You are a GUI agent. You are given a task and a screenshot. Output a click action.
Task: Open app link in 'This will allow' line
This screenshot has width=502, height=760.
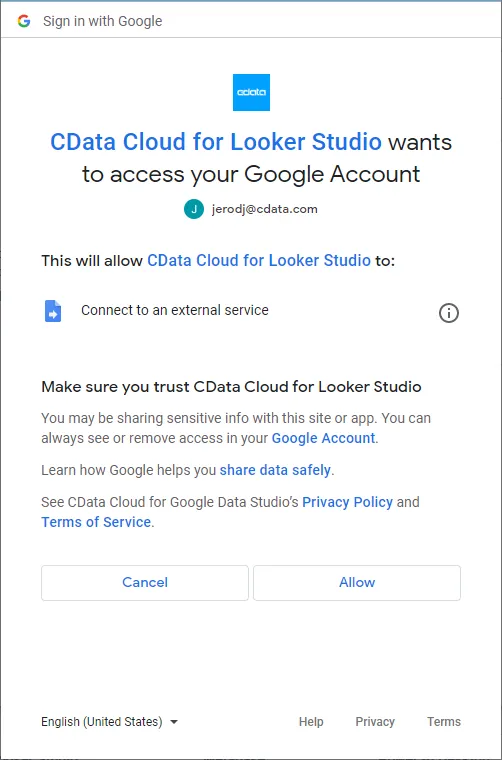[x=259, y=260]
